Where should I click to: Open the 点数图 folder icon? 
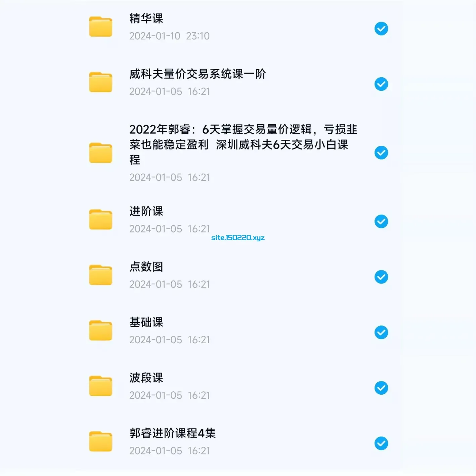tap(100, 275)
